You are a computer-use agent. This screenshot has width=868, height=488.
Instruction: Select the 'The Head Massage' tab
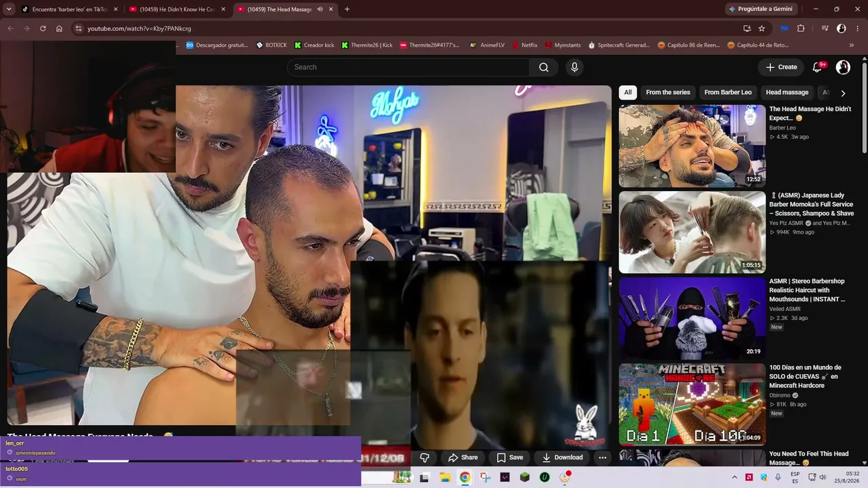point(284,9)
